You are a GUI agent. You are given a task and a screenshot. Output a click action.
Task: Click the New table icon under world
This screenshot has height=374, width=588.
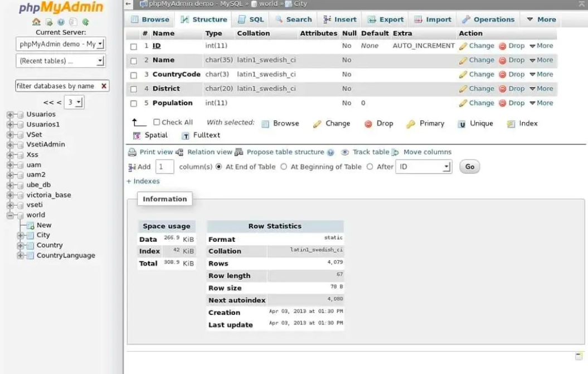(x=30, y=225)
